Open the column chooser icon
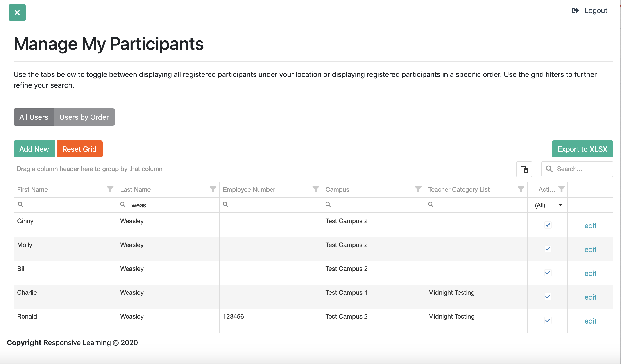 (524, 169)
